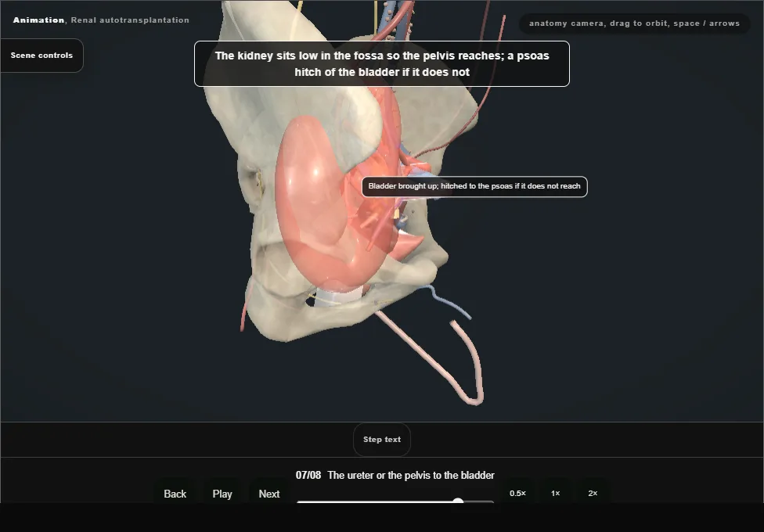Open the Scene controls panel

pos(42,56)
